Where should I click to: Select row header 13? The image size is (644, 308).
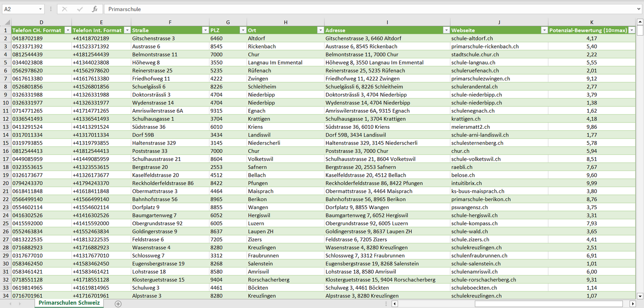[x=5, y=127]
